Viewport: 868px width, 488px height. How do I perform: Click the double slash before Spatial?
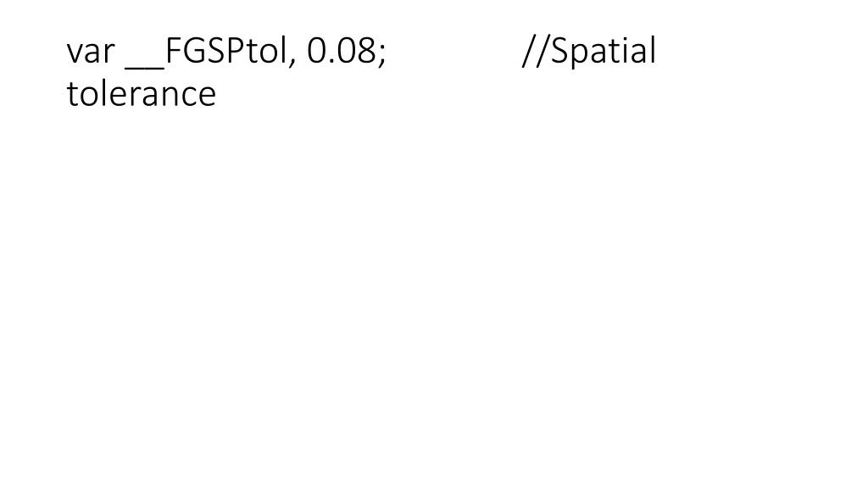[536, 52]
